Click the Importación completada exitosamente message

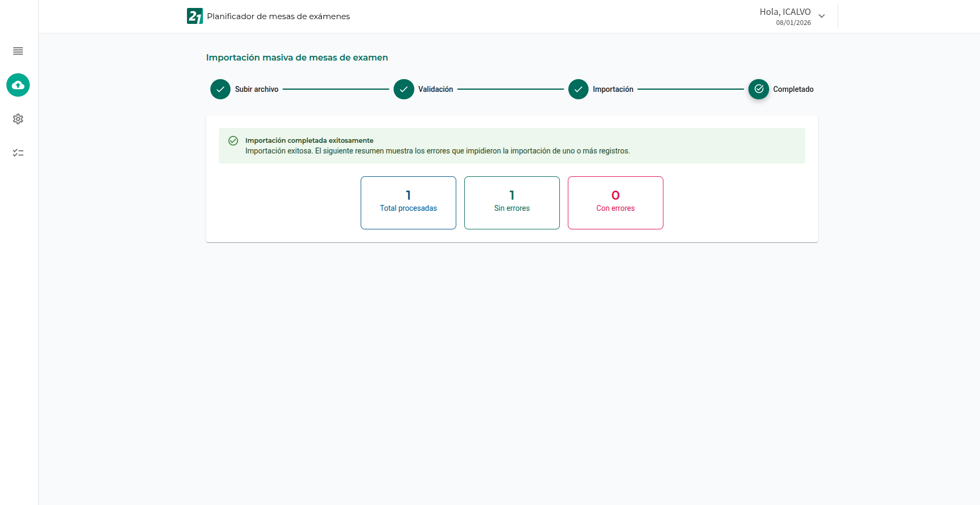coord(310,140)
